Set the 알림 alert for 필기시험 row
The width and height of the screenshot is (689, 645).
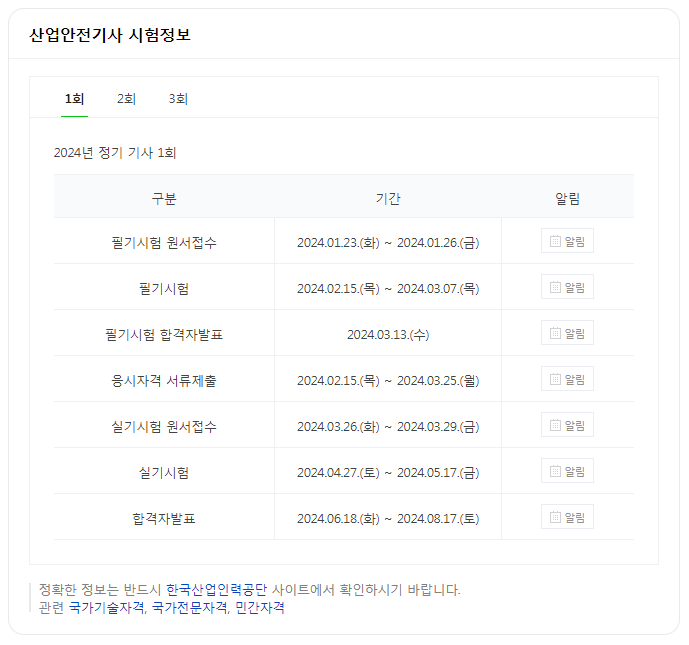[x=567, y=287]
